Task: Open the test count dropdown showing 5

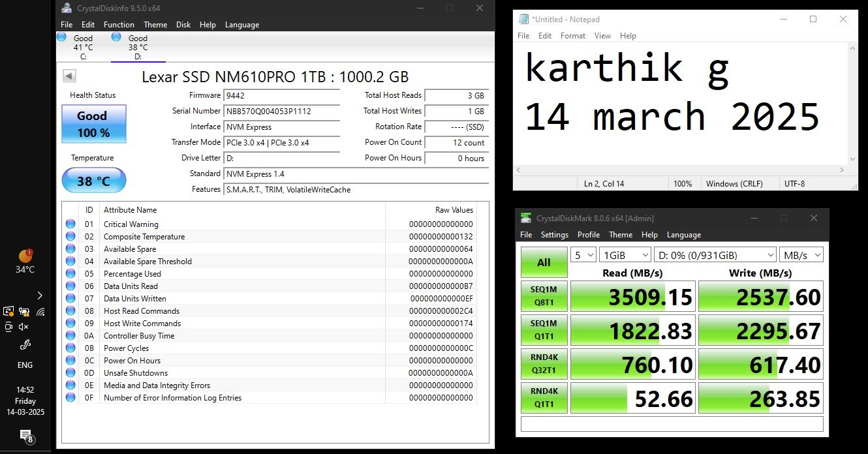Action: tap(583, 254)
